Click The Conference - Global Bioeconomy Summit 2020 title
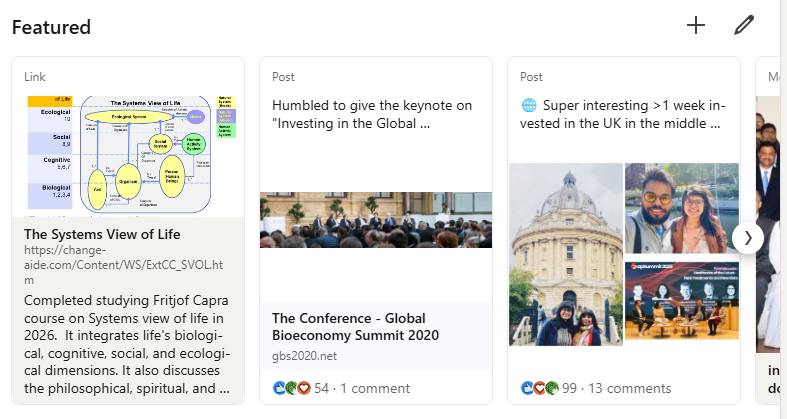The image size is (787, 419). coord(355,326)
